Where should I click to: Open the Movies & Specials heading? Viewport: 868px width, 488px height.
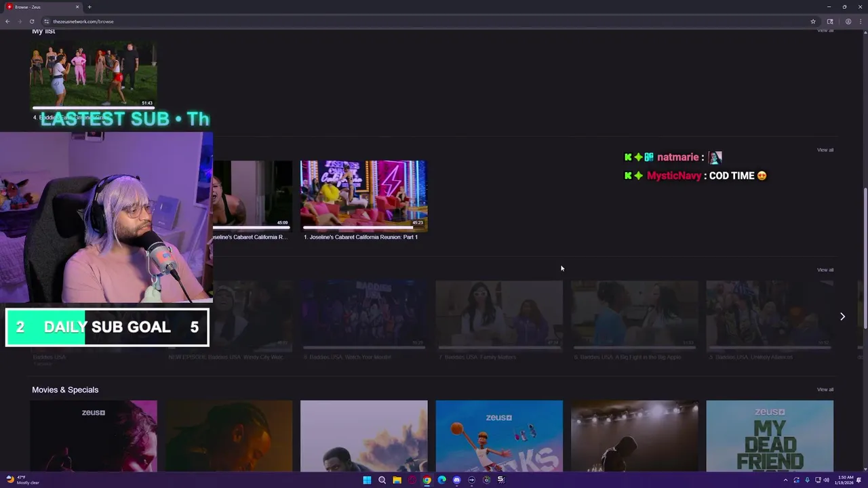pyautogui.click(x=65, y=390)
